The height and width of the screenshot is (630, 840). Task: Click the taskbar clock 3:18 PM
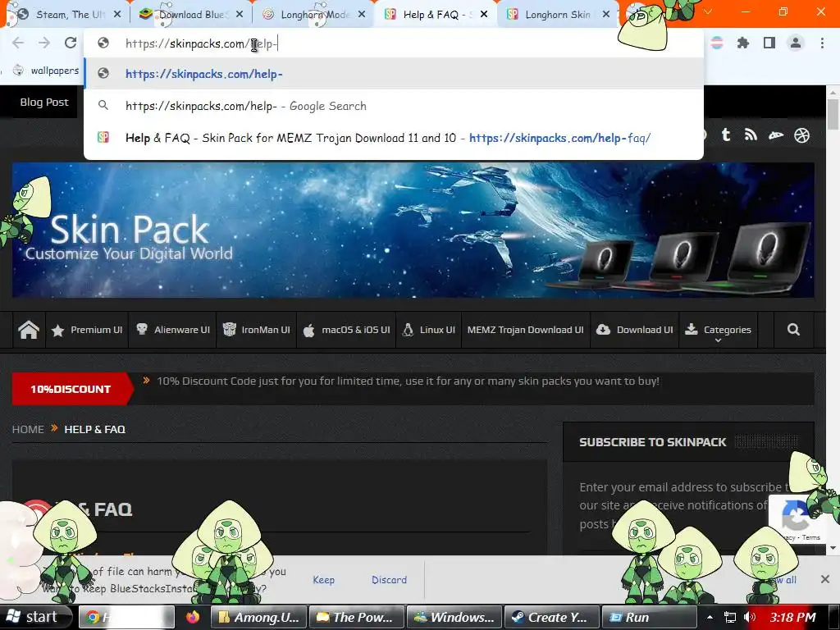coord(793,617)
